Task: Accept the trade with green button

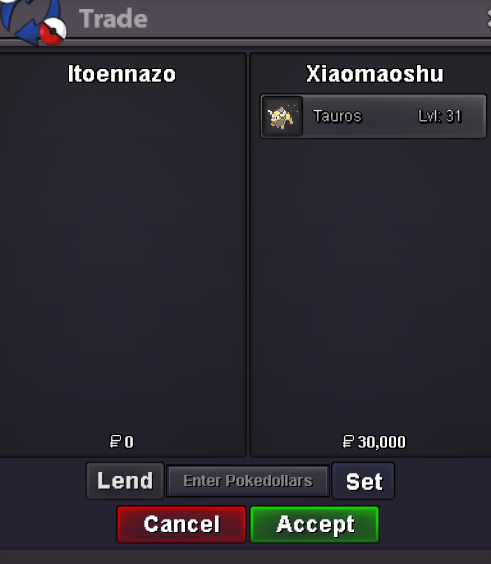Action: click(x=315, y=524)
